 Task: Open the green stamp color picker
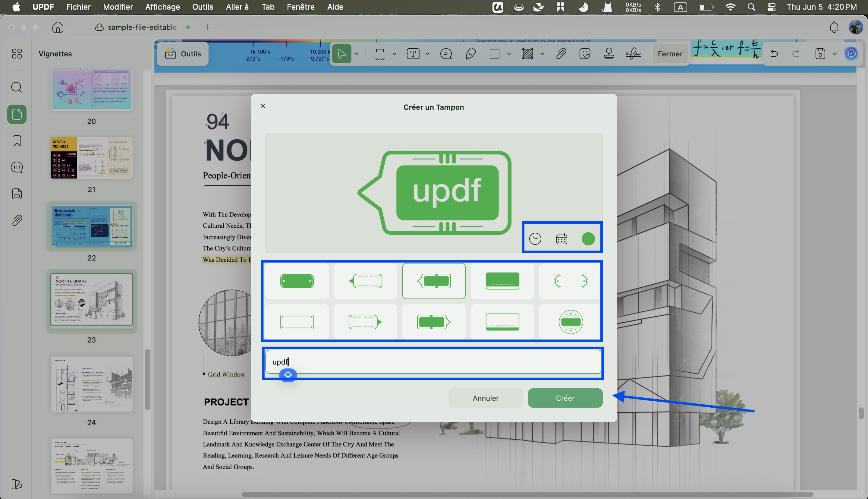point(588,238)
